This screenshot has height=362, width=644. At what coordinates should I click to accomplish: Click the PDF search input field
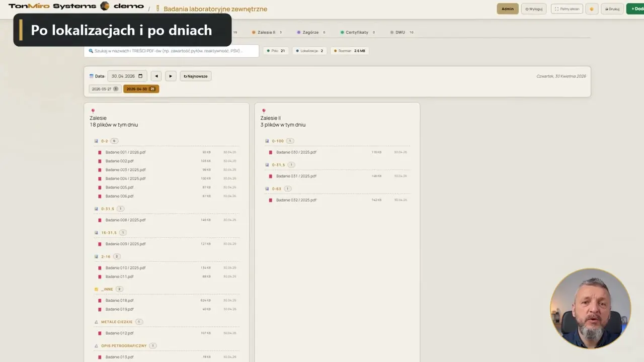(171, 51)
